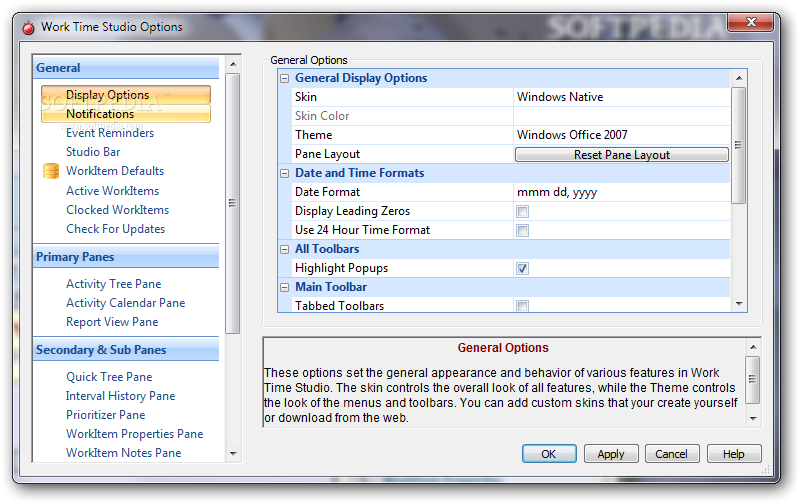Click the WorkItem Defaults database icon
This screenshot has width=801, height=504.
tap(51, 171)
